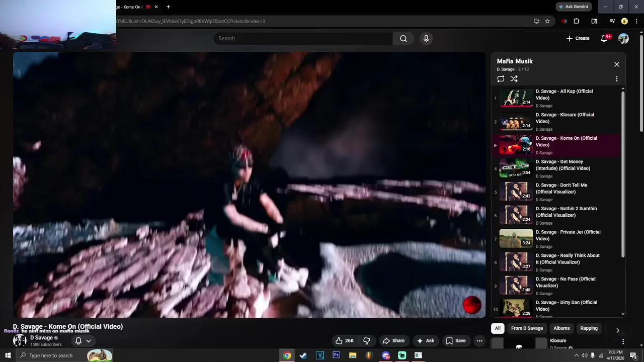Bookmark this page with the star icon
The width and height of the screenshot is (644, 362).
point(547,21)
